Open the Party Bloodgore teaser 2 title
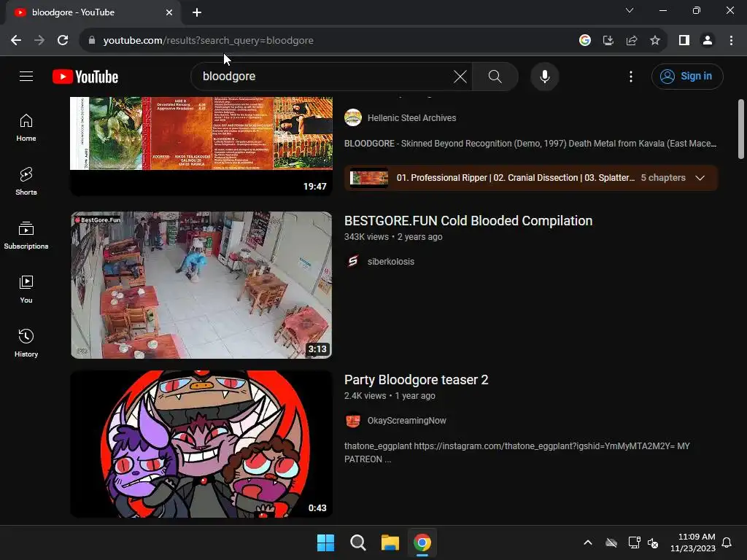This screenshot has width=747, height=560. (x=417, y=380)
